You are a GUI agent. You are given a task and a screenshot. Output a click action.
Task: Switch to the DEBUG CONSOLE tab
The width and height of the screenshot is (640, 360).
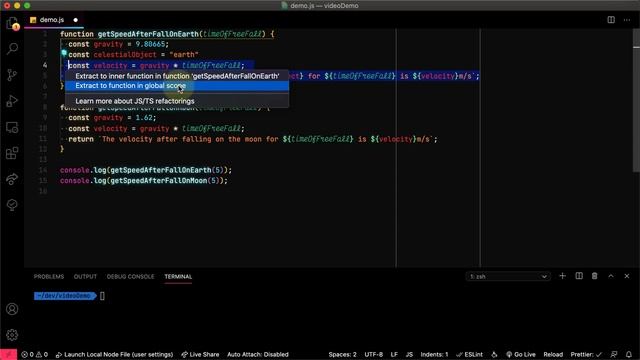click(x=131, y=276)
